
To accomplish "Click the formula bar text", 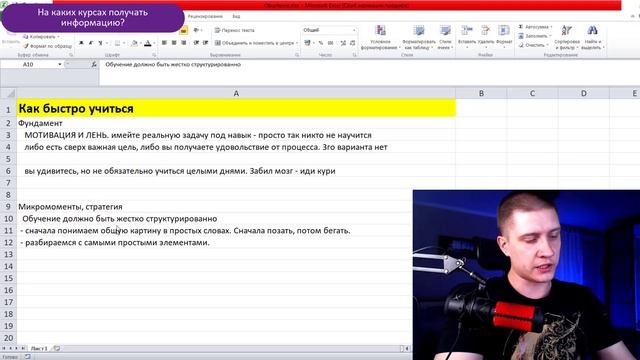I will [x=173, y=64].
